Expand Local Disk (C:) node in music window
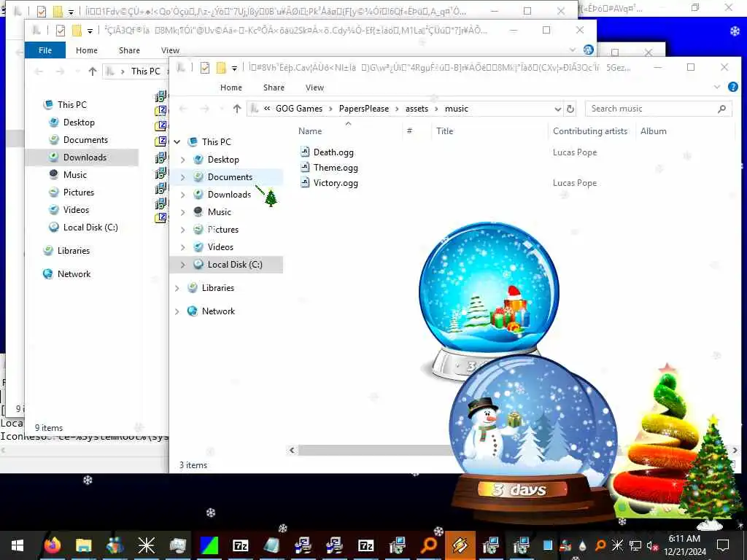 coord(183,265)
